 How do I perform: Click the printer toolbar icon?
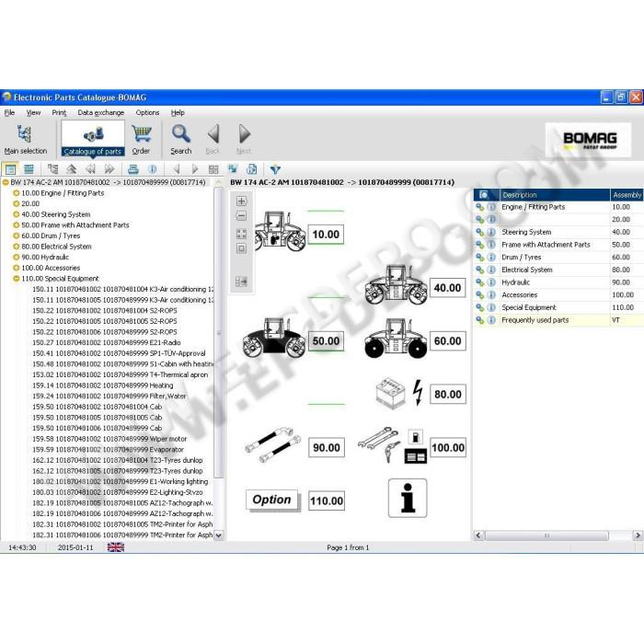(133, 168)
